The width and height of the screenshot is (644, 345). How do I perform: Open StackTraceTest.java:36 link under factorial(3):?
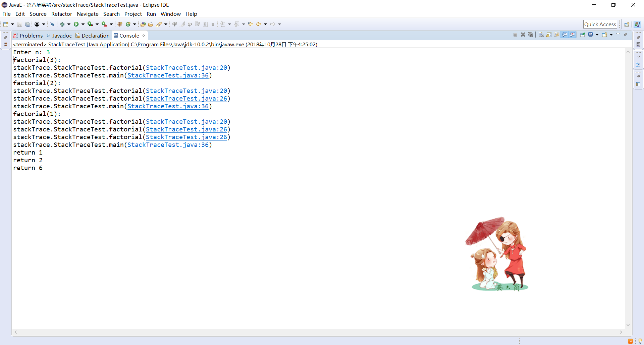point(168,75)
